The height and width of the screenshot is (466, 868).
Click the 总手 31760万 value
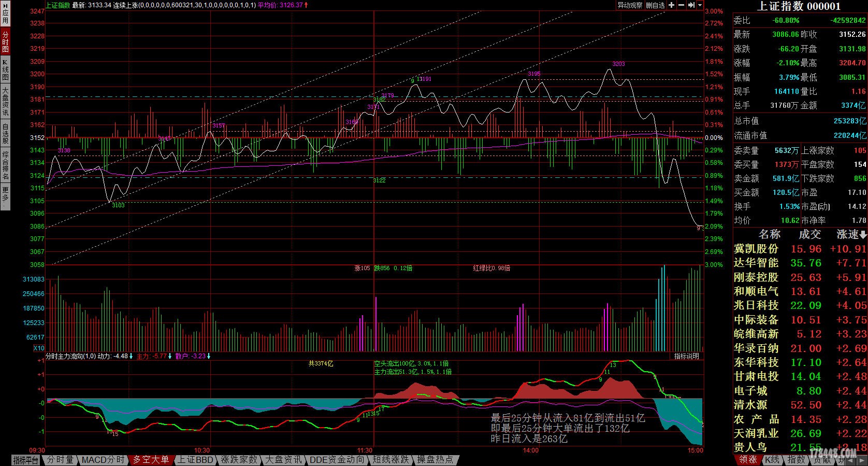784,105
